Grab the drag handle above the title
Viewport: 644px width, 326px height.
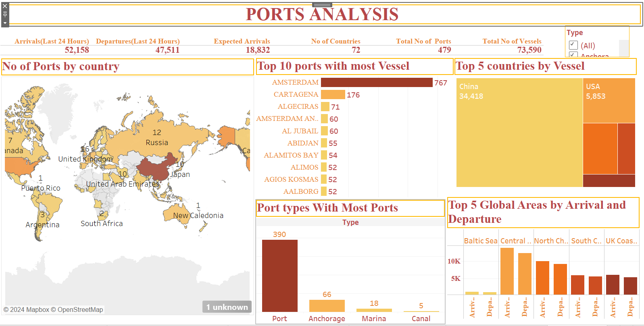[322, 5]
